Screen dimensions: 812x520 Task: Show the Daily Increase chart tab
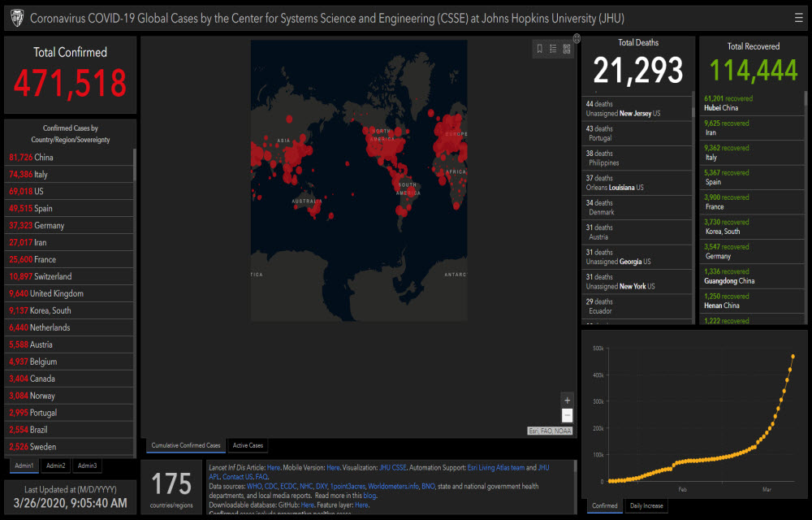coord(646,506)
